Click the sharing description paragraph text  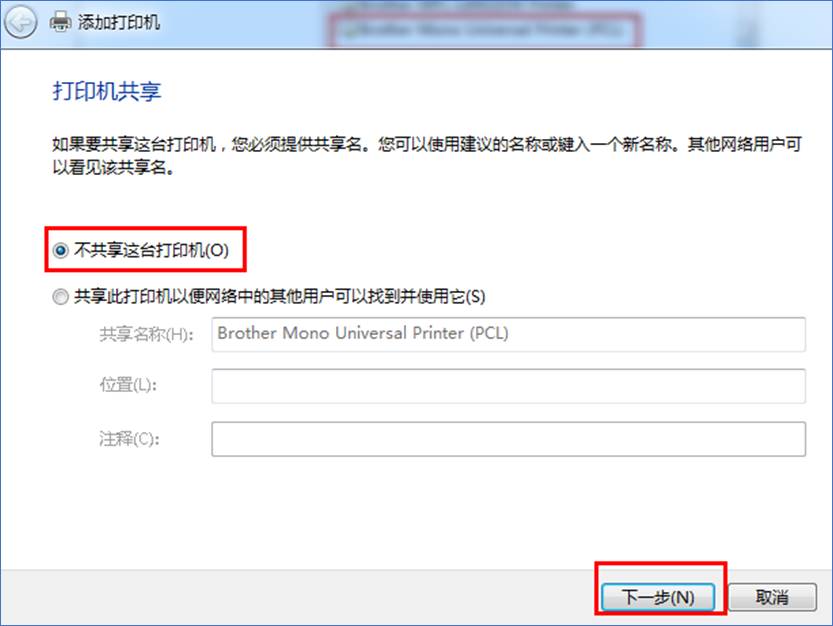(427, 156)
